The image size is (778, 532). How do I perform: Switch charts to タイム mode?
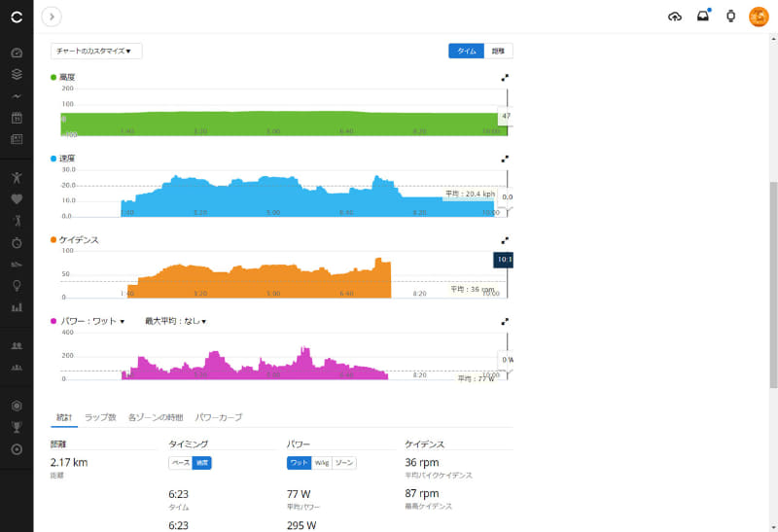point(467,52)
